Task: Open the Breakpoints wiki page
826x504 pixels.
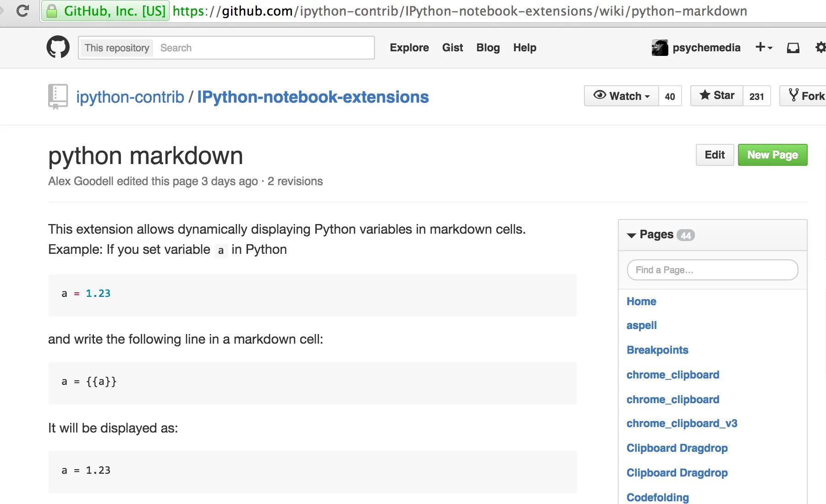Action: click(657, 350)
